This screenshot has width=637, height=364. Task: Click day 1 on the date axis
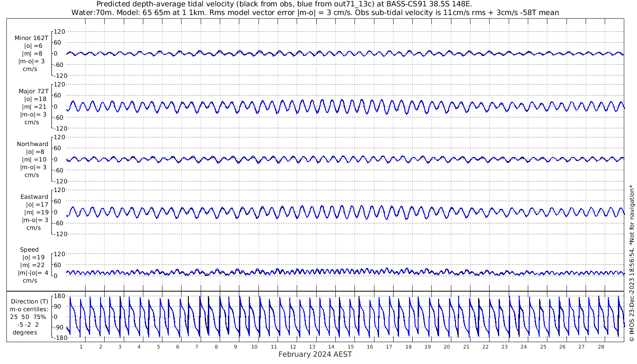tap(81, 347)
